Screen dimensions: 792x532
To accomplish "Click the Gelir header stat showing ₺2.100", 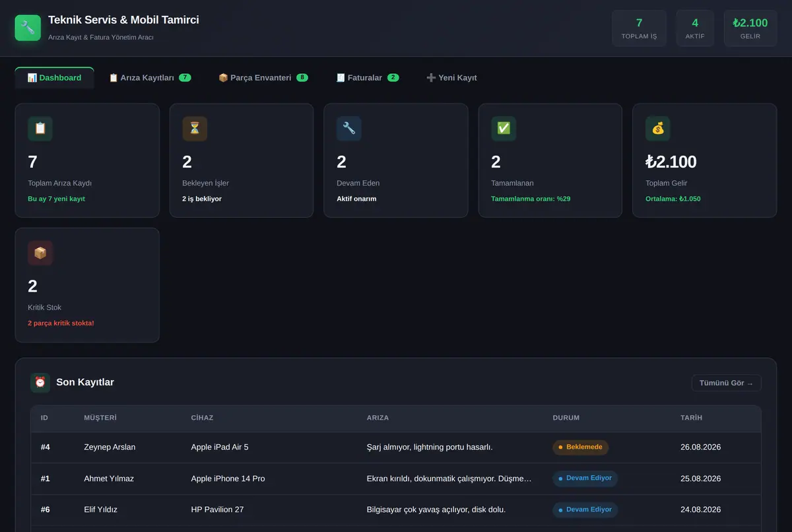I will [750, 28].
